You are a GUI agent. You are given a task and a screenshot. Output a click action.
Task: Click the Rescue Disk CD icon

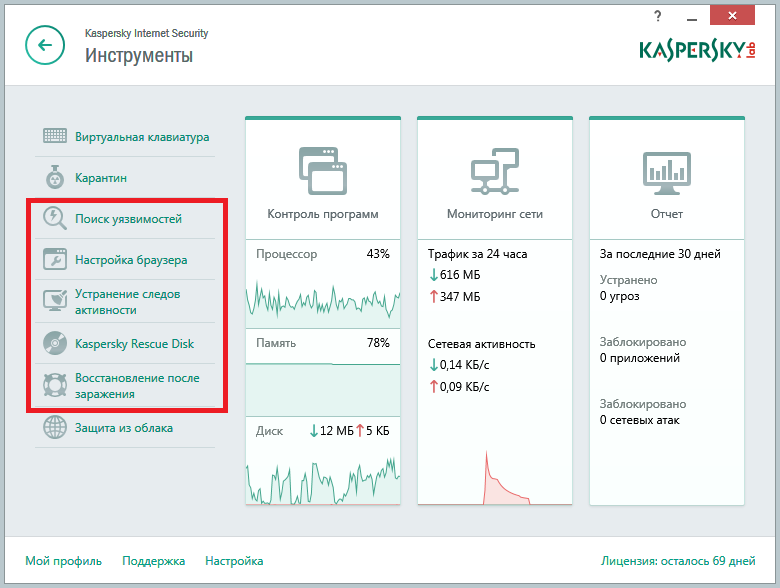click(55, 343)
